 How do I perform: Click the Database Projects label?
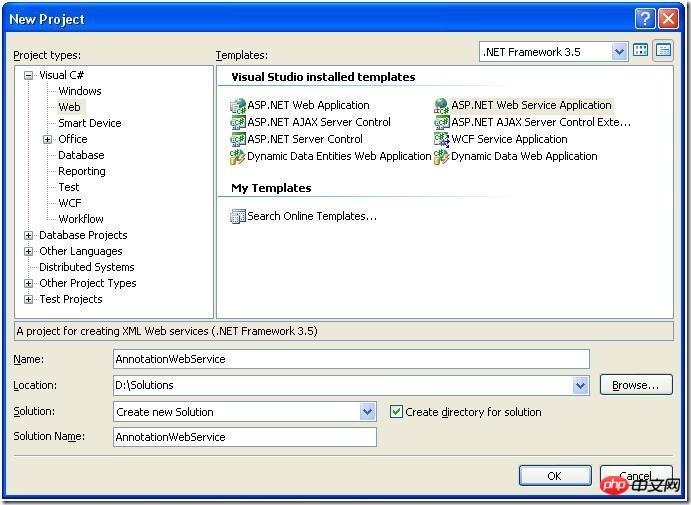point(83,235)
